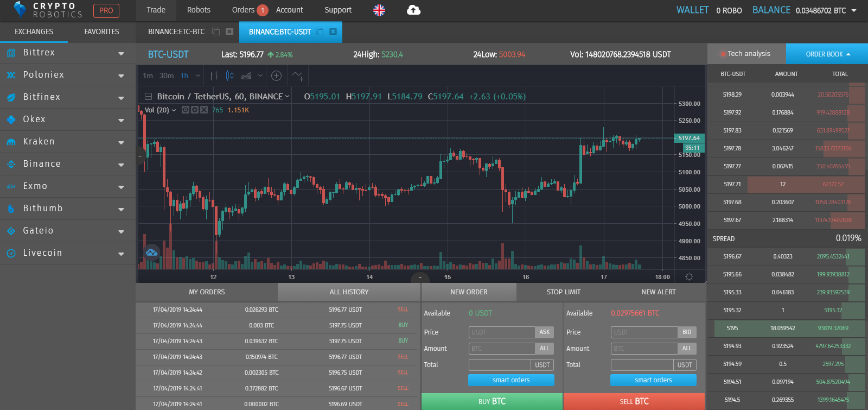Copy the BINANCE:ETC-BTC tab
Screen dimensions: 868x410
pos(216,31)
